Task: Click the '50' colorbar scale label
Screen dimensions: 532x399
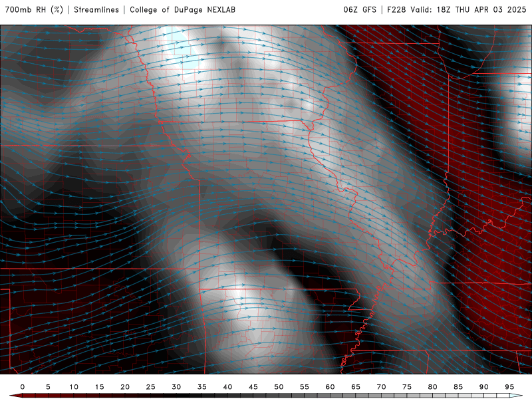Action: [279, 387]
